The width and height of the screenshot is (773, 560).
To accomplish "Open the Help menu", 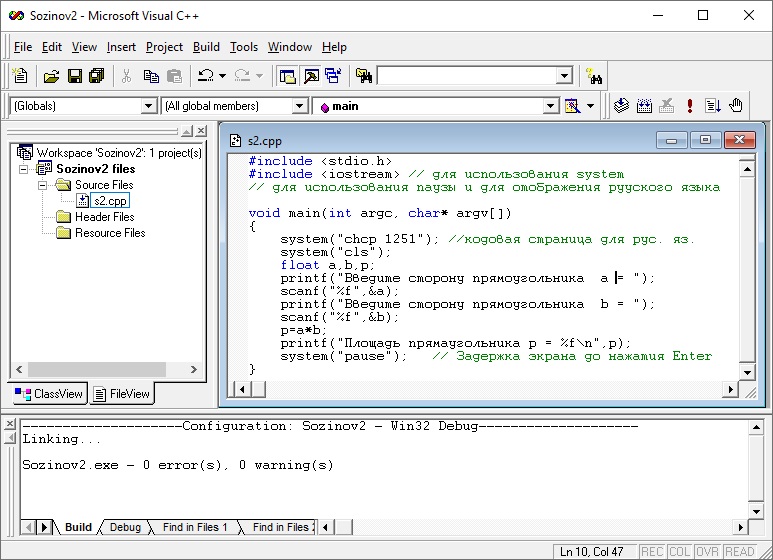I will (x=334, y=47).
